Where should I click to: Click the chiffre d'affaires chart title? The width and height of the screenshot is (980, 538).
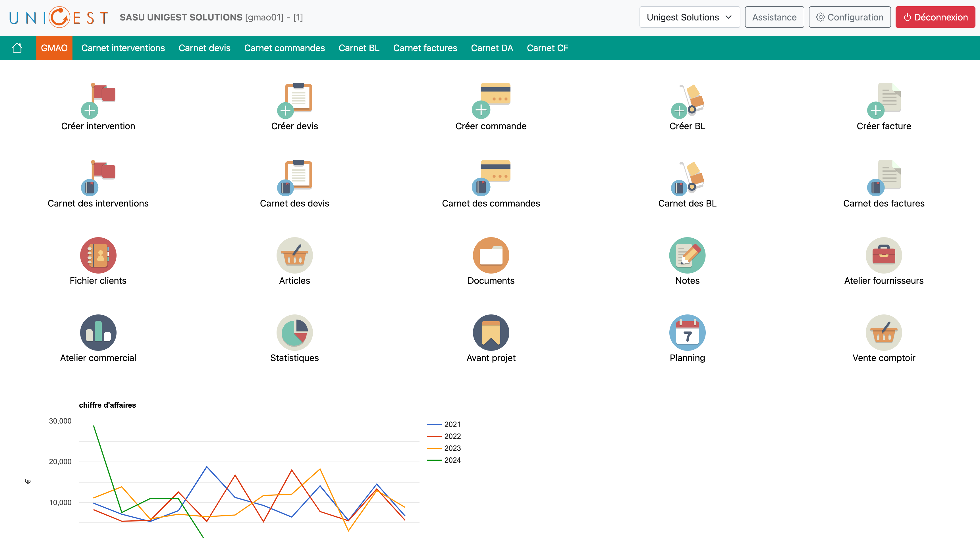point(107,405)
